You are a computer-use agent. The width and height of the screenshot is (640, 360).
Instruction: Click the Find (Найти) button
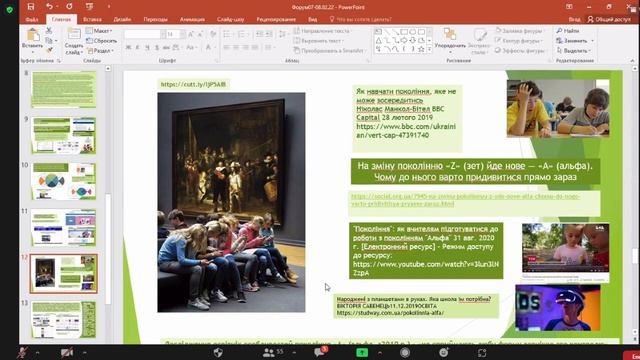pos(568,31)
